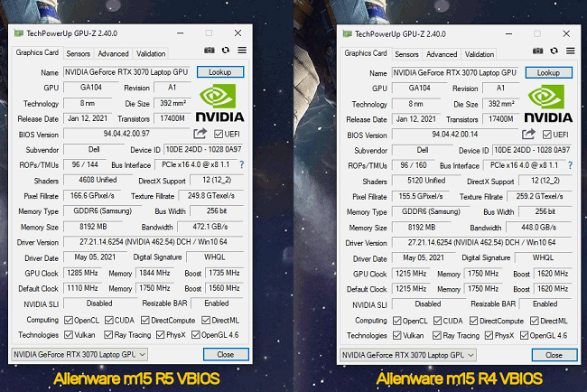This screenshot has height=392, width=587.
Task: Click the bus interface question mark in the R4 window
Action: coord(570,165)
